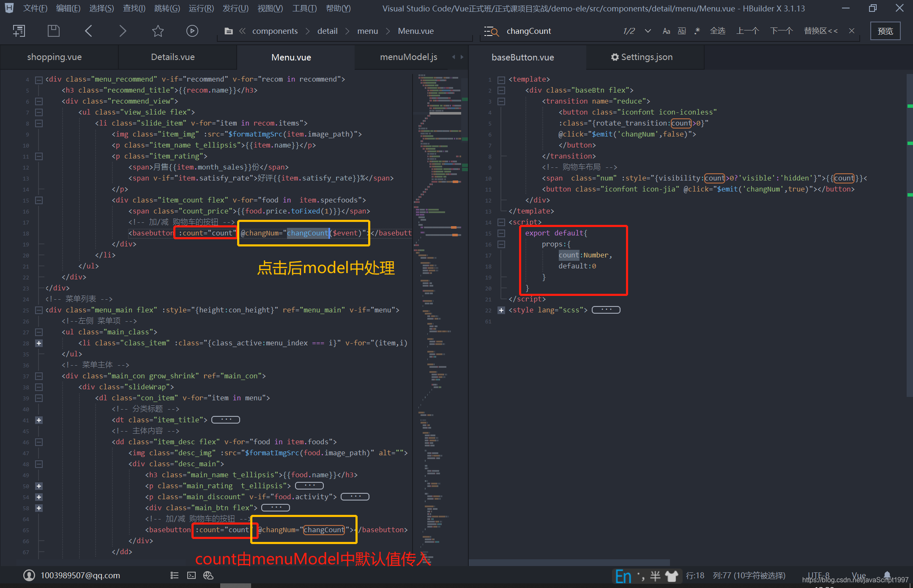Click the save file toolbar icon
The width and height of the screenshot is (913, 588).
point(54,31)
